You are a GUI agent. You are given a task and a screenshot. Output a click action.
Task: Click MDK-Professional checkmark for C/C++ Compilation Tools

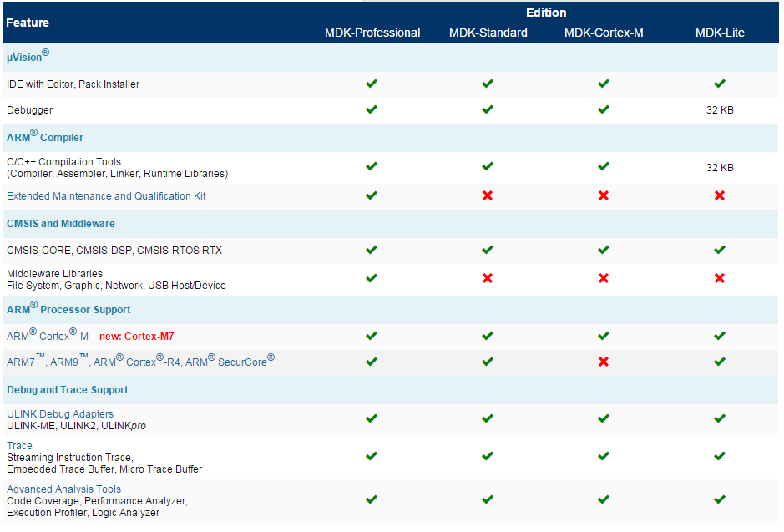(372, 166)
